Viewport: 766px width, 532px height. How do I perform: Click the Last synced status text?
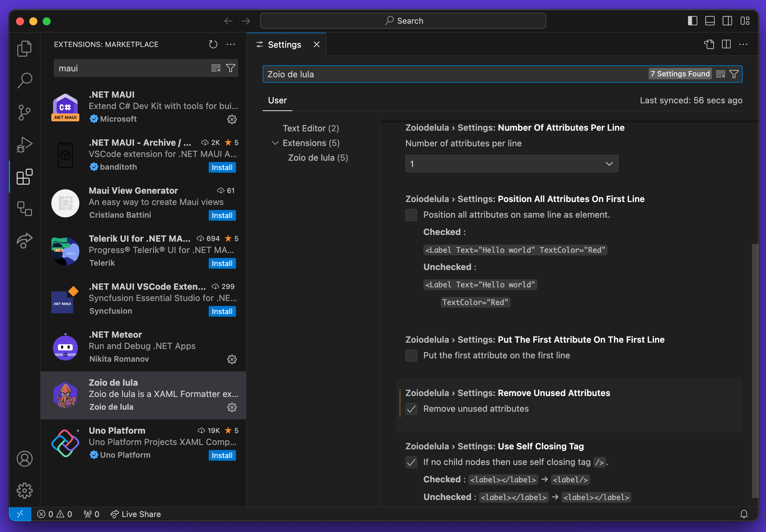click(691, 100)
